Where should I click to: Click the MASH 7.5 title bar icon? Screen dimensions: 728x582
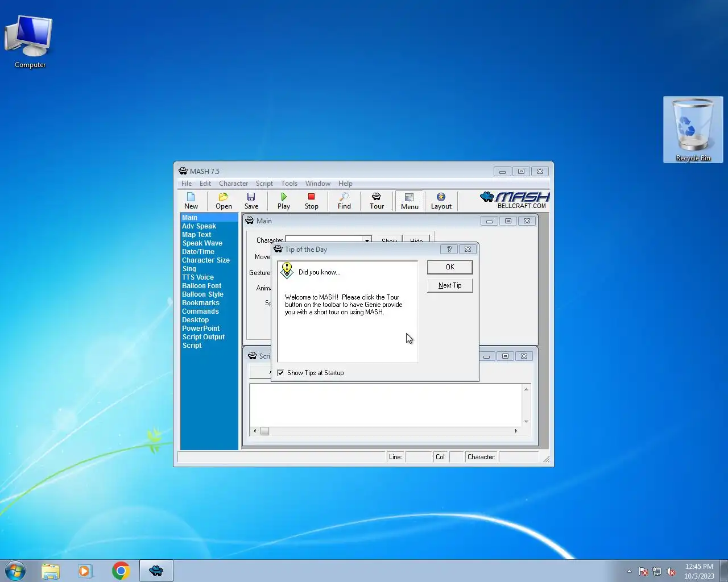(x=183, y=171)
